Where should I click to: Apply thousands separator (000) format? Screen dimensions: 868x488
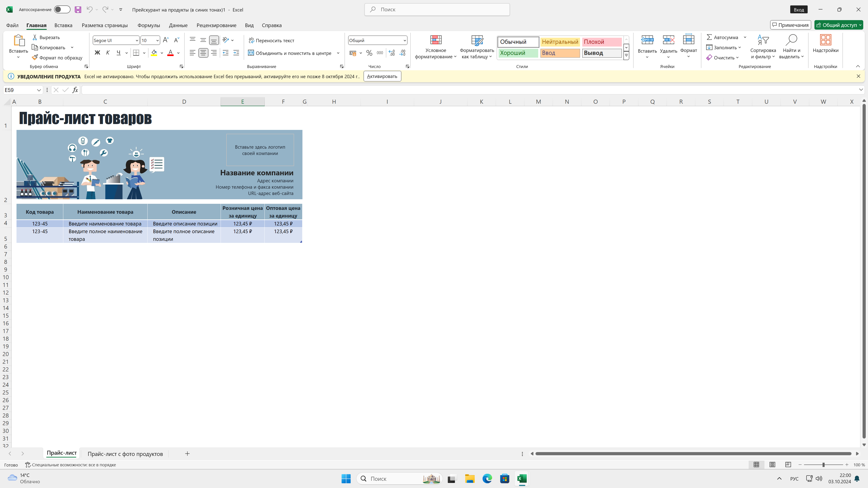(380, 53)
